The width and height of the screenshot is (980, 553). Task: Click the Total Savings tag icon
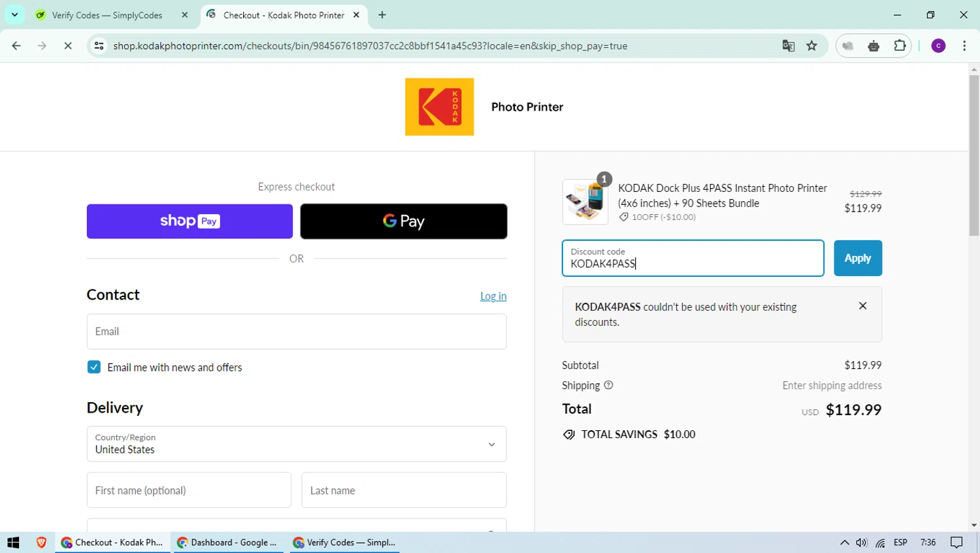point(569,435)
